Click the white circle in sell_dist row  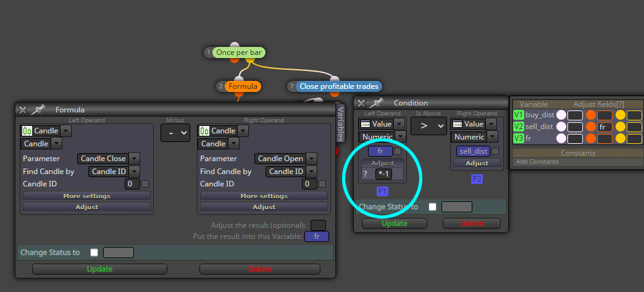(561, 127)
